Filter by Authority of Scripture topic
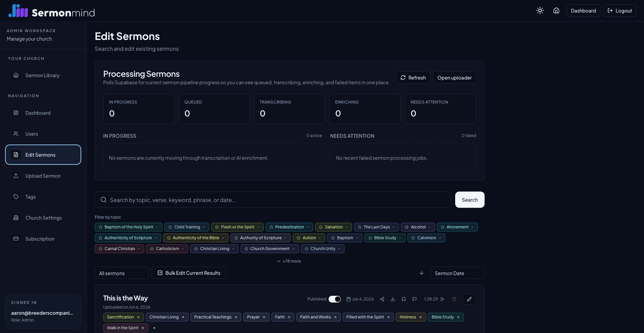Viewport: 644px width, 333px height. click(x=261, y=238)
